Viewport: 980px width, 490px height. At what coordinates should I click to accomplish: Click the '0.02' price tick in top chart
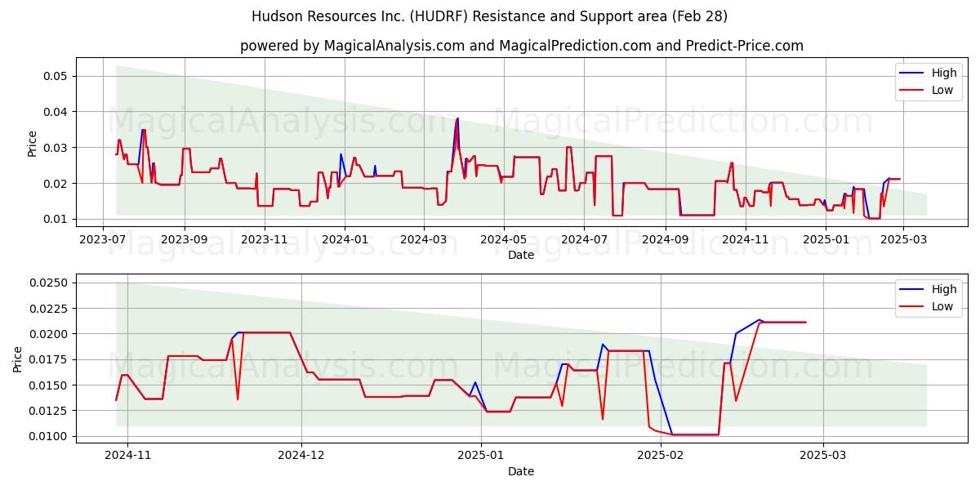(x=56, y=184)
